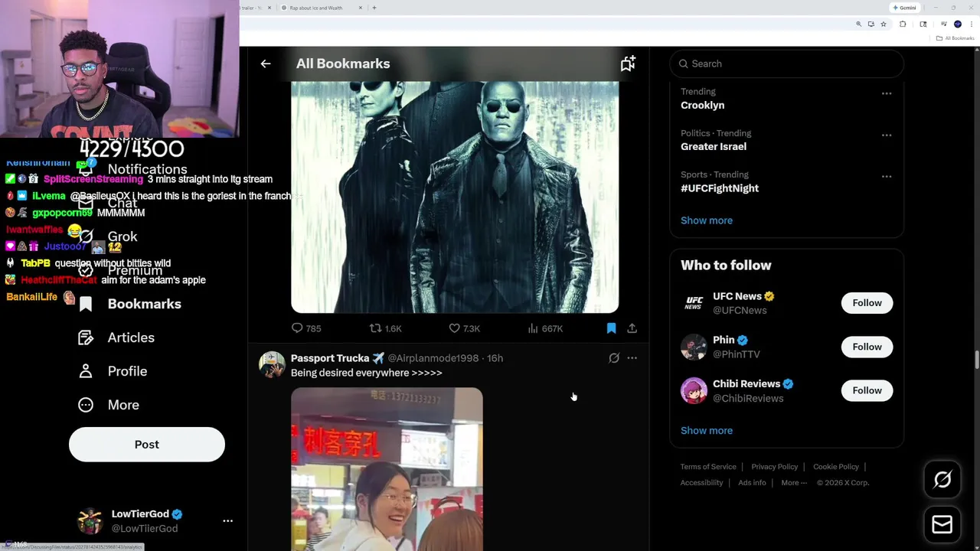Open LowTierGod account menu dots
980x551 pixels.
(227, 520)
